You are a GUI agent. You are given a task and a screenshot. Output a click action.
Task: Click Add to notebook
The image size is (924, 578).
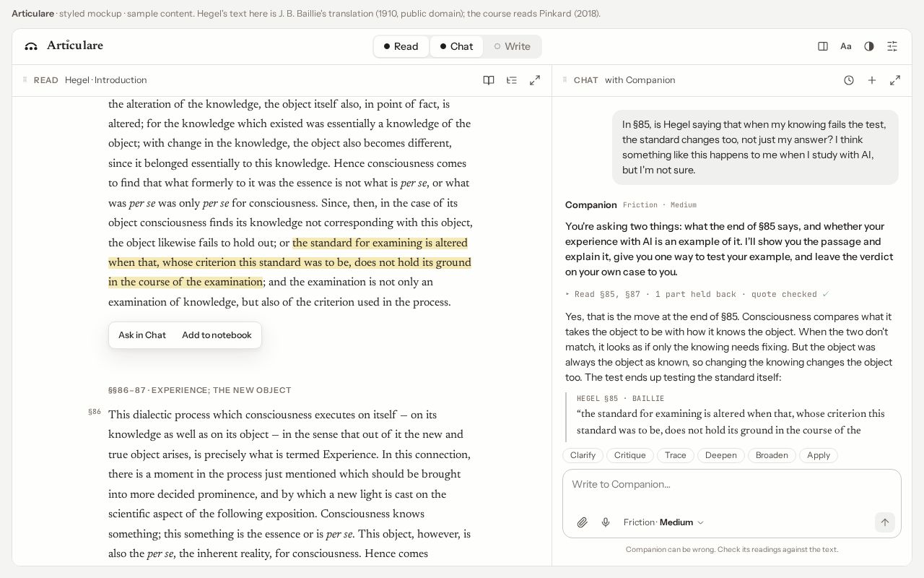tap(217, 335)
